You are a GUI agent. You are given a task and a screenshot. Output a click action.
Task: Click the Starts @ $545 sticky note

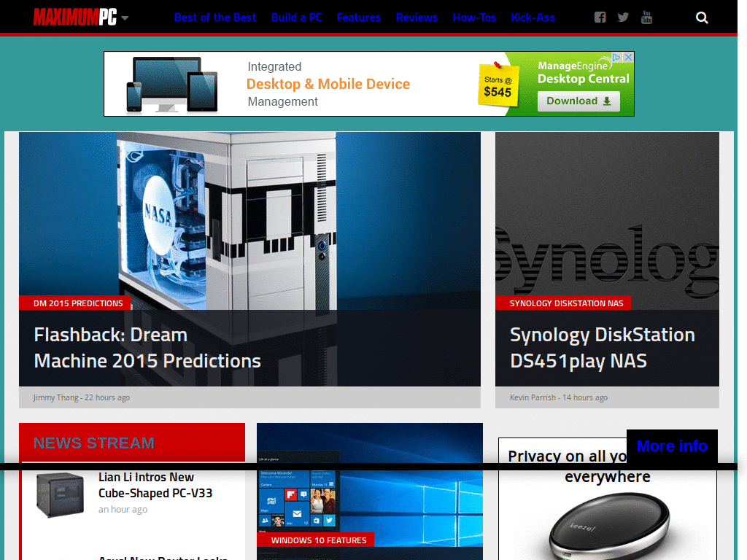click(498, 86)
